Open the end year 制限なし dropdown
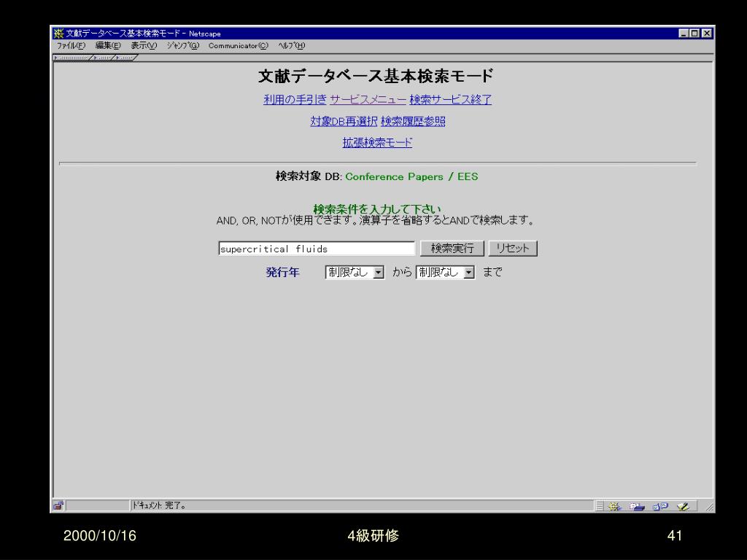The width and height of the screenshot is (747, 560). point(445,273)
